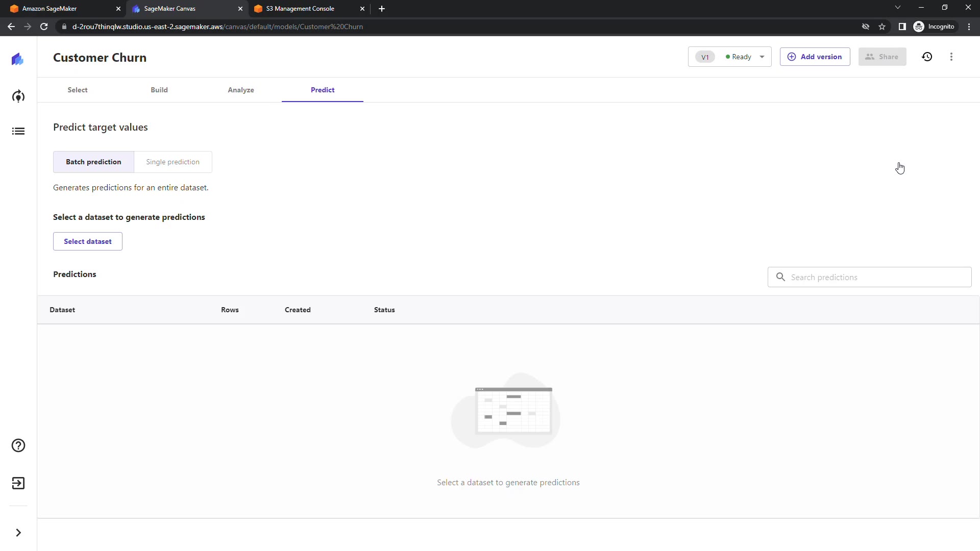Open the Datasets list icon in the sidebar

18,132
